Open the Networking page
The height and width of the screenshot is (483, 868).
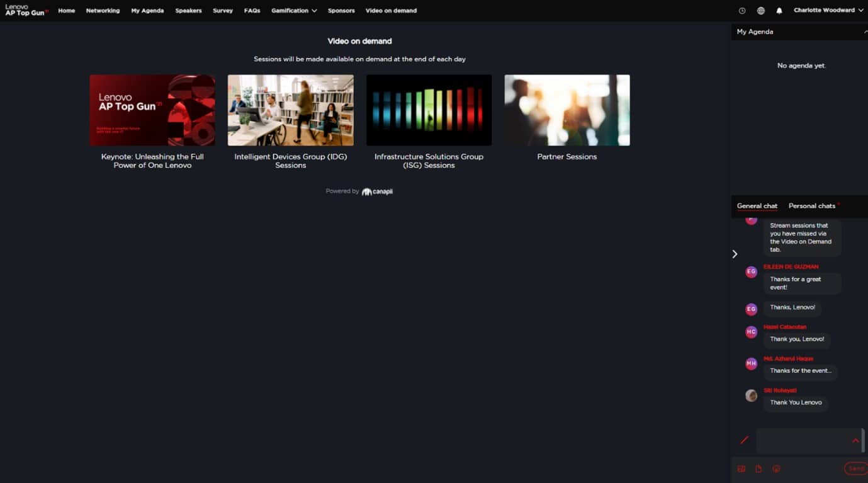tap(103, 11)
